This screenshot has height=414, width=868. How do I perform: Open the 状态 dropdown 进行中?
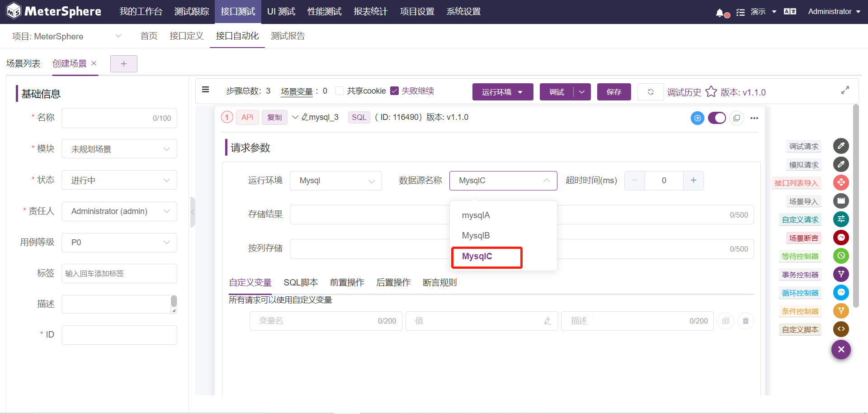tap(119, 180)
